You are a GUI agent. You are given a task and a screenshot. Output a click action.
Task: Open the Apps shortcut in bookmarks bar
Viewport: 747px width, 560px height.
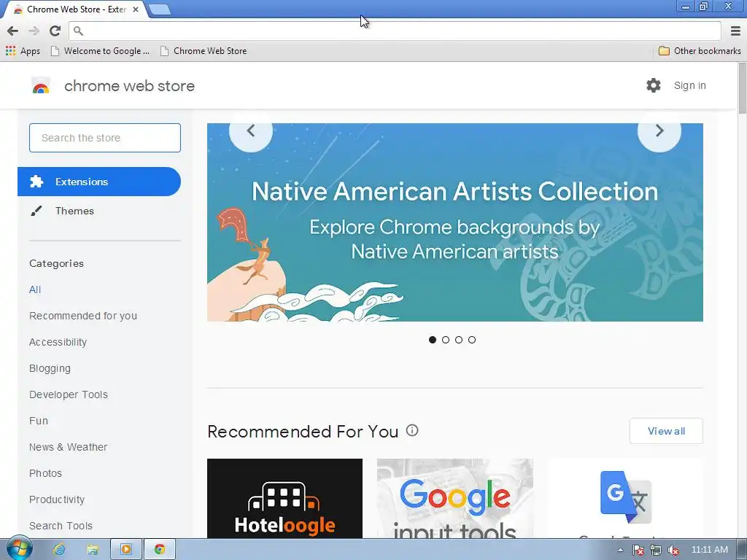click(23, 50)
